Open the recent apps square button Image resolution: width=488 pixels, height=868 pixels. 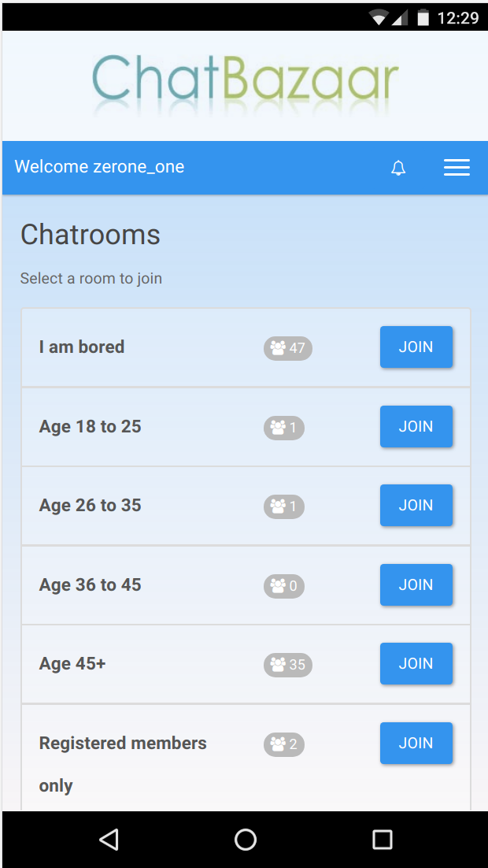383,839
